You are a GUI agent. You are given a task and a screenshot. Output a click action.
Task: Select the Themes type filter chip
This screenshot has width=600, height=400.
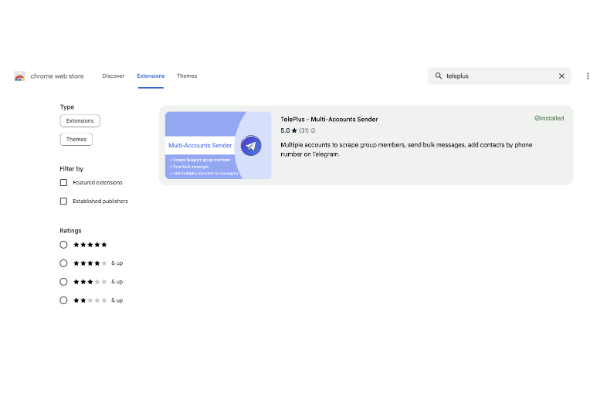click(76, 139)
